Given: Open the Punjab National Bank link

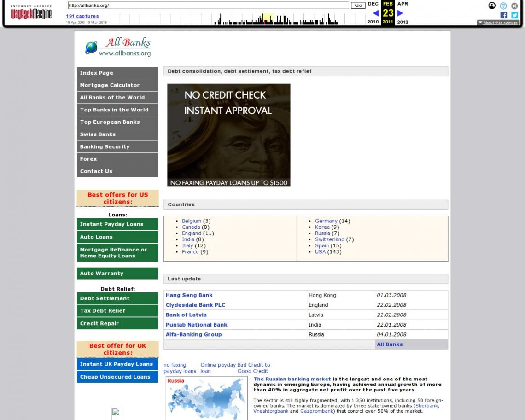Looking at the screenshot, I should point(197,325).
